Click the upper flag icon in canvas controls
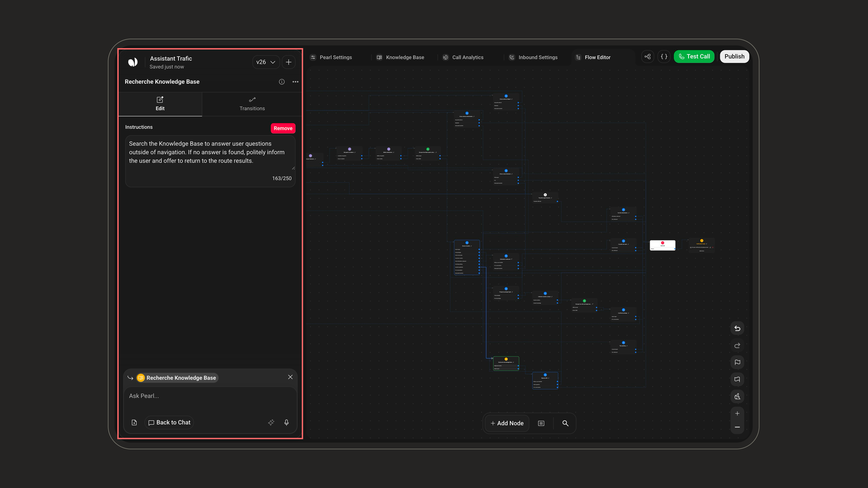Screen dimensions: 868x488 737,362
